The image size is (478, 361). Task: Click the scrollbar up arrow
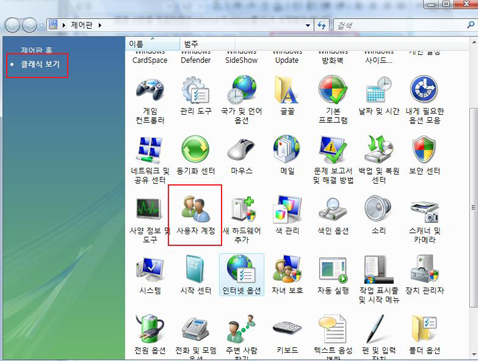pos(474,42)
